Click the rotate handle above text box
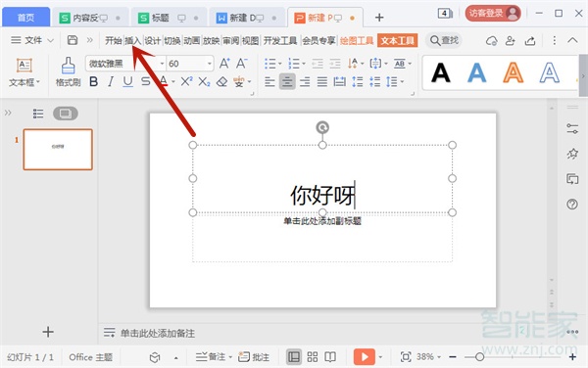 point(322,127)
